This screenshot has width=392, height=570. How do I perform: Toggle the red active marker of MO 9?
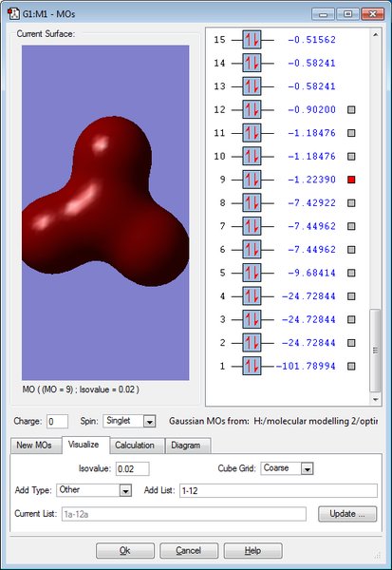[x=351, y=180]
